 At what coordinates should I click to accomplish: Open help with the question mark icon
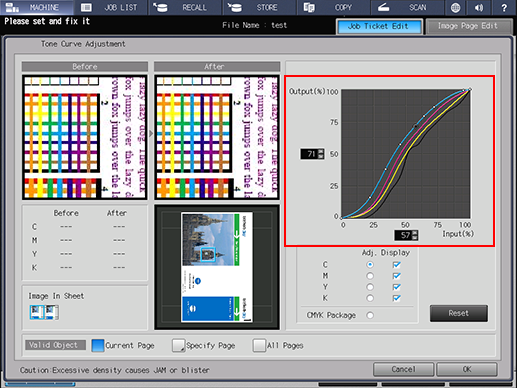[x=504, y=7]
